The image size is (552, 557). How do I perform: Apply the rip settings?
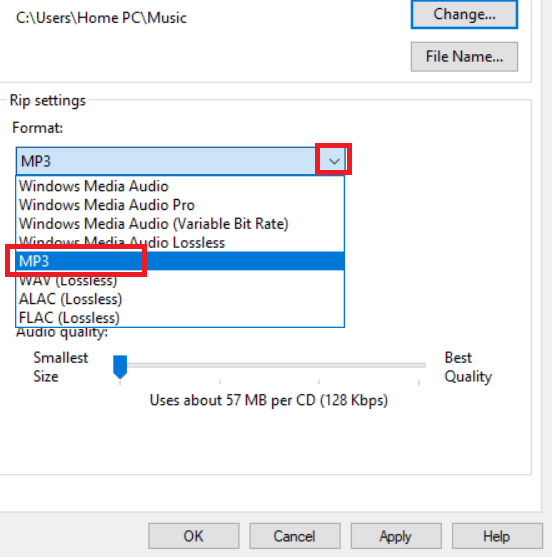pyautogui.click(x=396, y=536)
